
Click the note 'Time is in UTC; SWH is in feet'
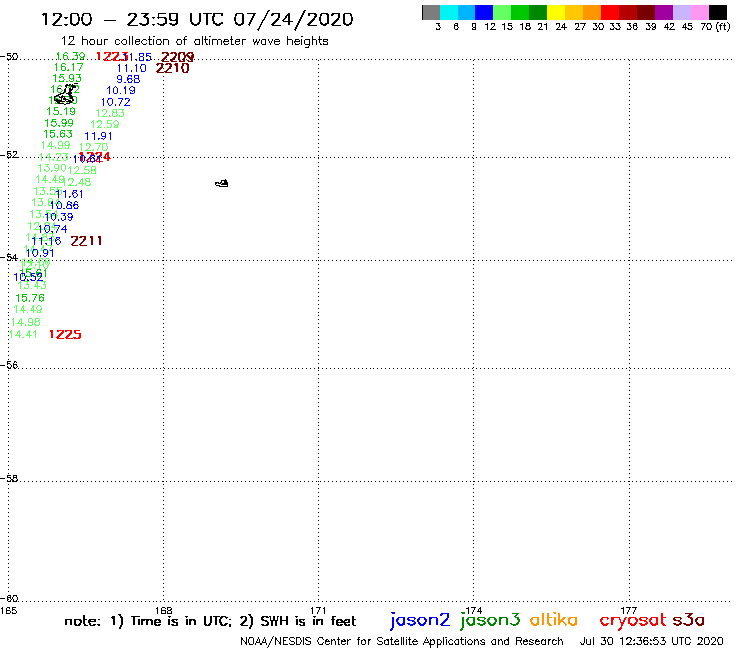point(210,621)
